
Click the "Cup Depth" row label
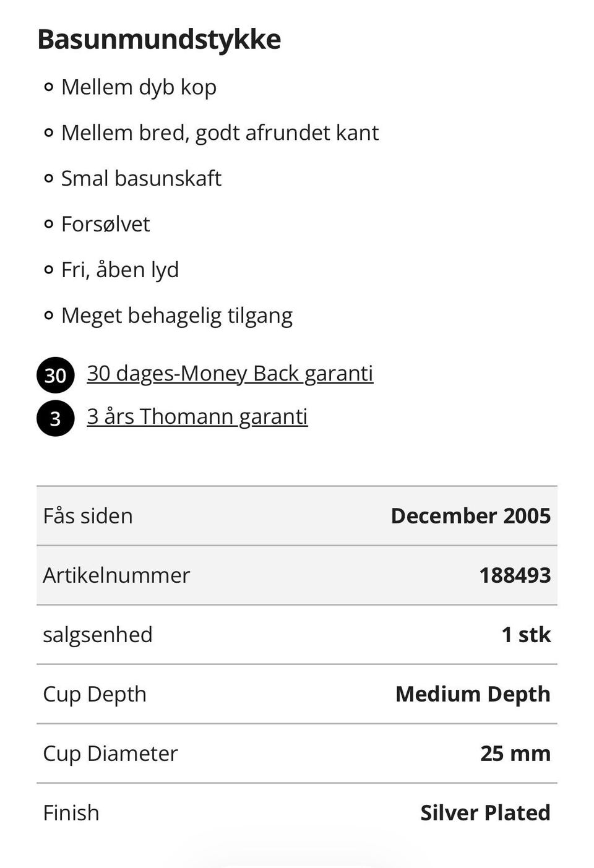95,694
